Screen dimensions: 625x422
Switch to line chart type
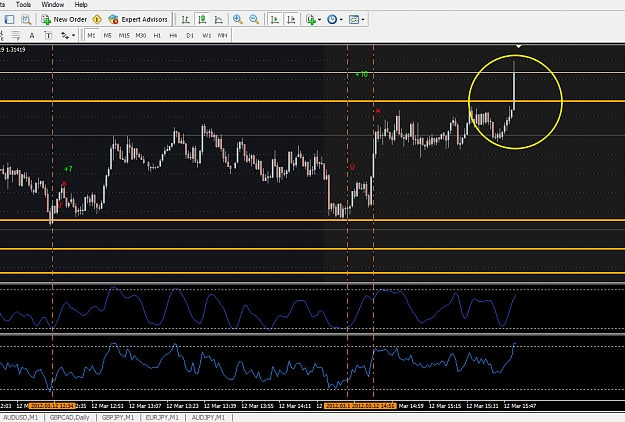coord(218,19)
